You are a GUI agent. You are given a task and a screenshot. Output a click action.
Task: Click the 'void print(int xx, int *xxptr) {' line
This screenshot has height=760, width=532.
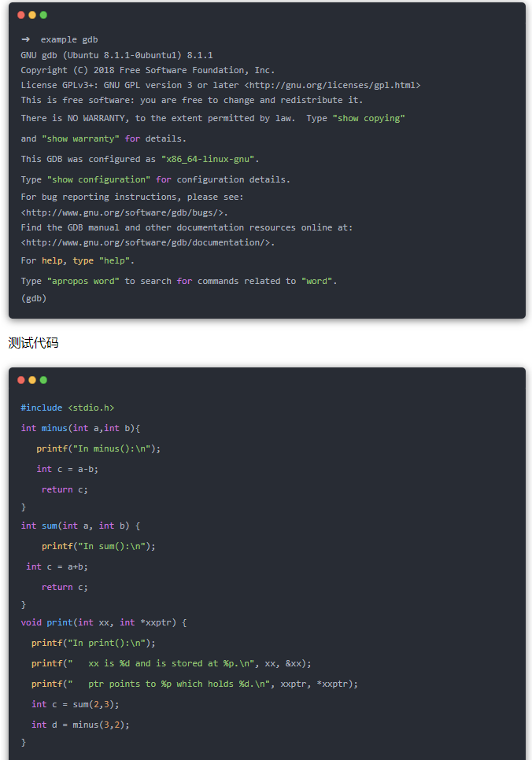pos(104,622)
